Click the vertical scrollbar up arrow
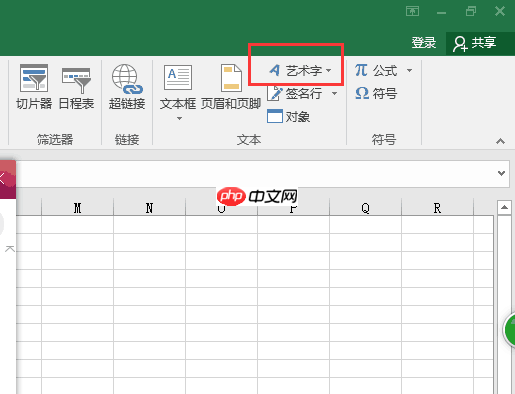The width and height of the screenshot is (515, 394). point(504,208)
